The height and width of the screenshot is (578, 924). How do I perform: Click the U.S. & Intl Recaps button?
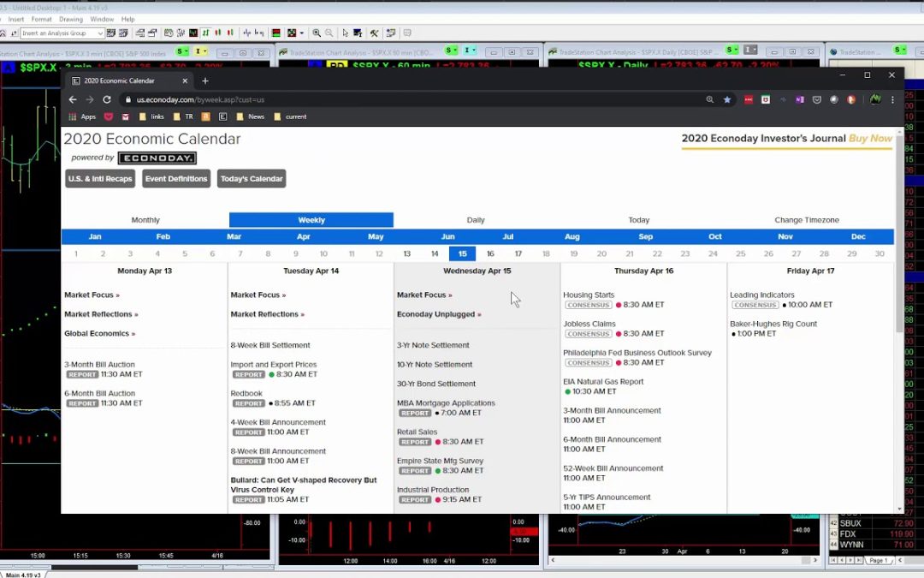(100, 179)
